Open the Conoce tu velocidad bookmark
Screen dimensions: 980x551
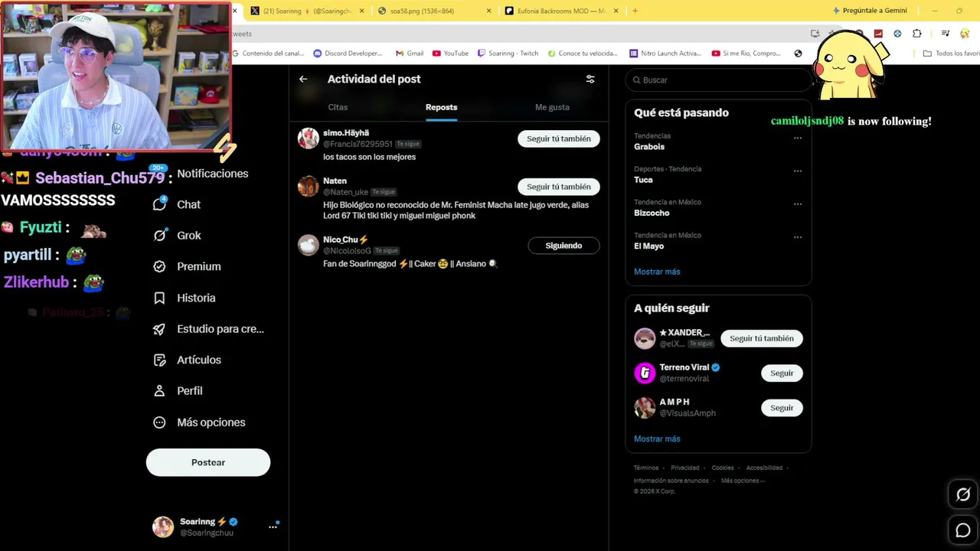click(x=582, y=54)
